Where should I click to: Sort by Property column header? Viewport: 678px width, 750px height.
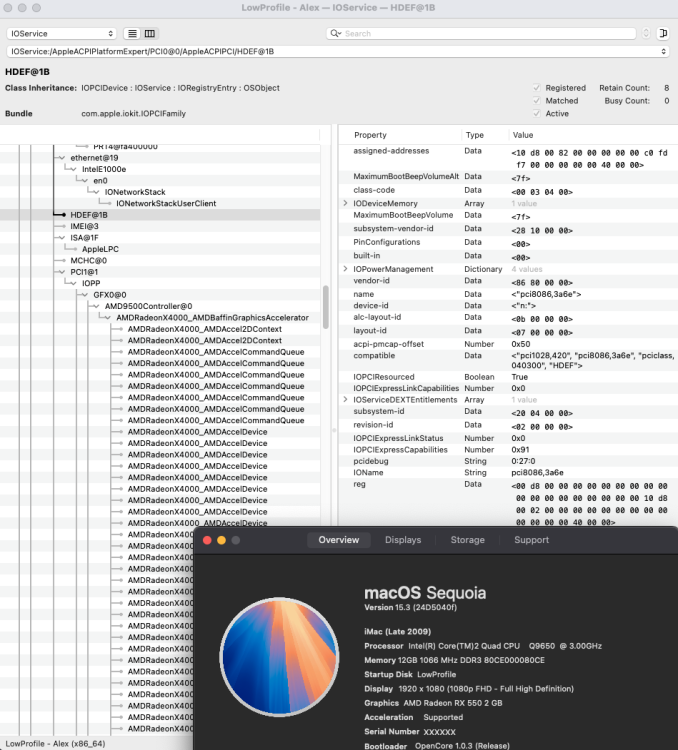point(370,135)
